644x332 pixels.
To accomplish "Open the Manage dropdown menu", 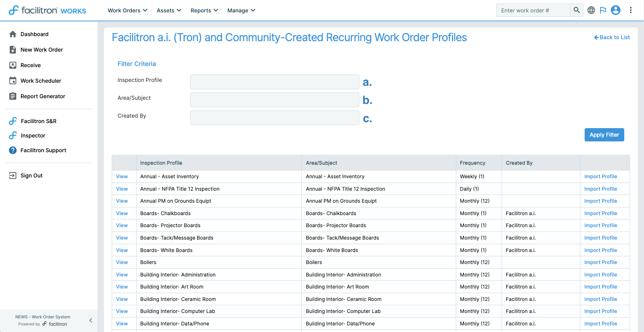I will [241, 10].
